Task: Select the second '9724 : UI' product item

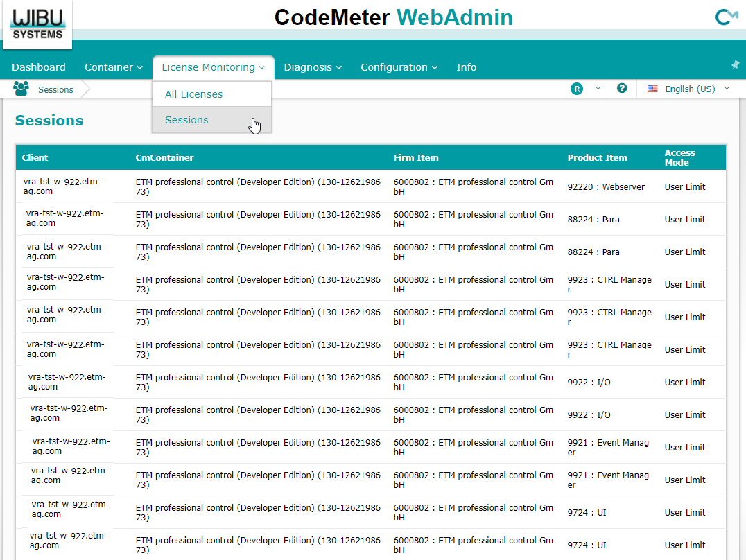Action: pos(587,545)
